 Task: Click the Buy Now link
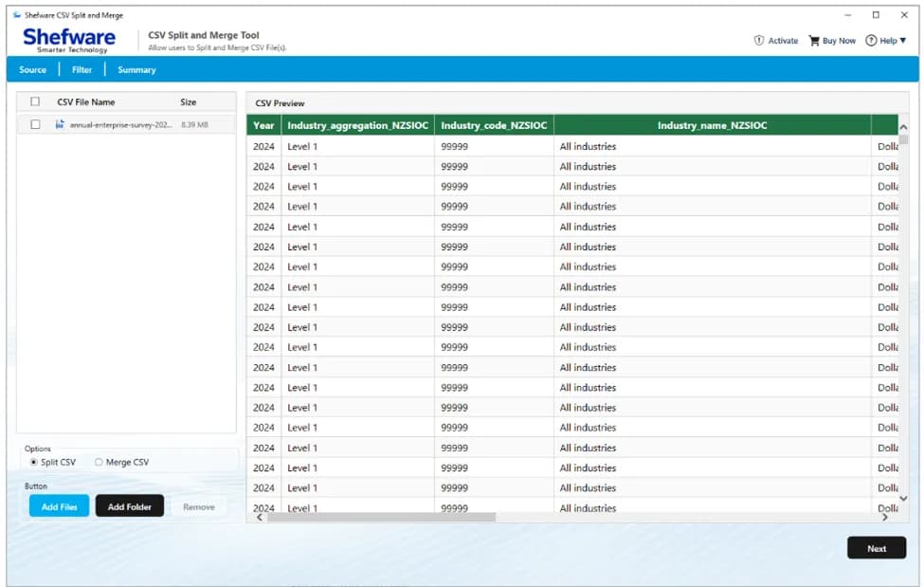pyautogui.click(x=839, y=41)
